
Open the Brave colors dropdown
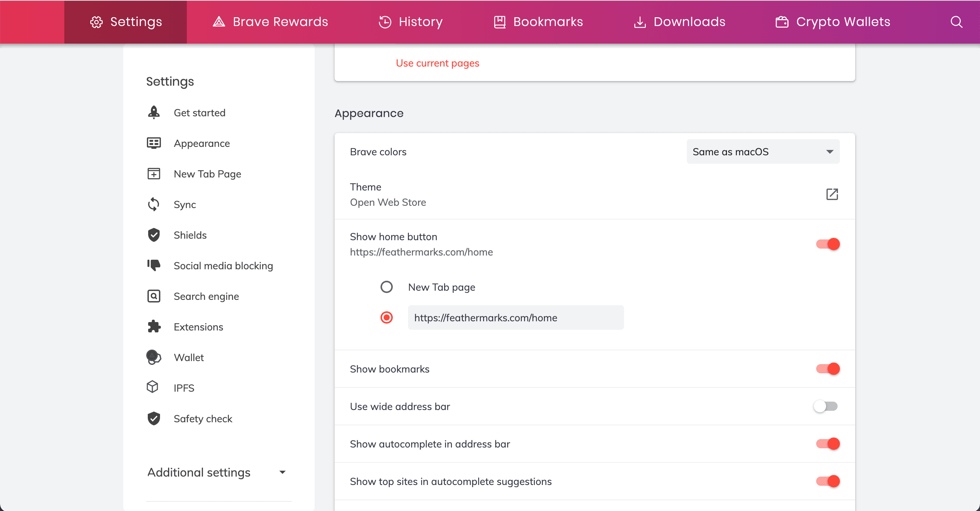point(763,152)
